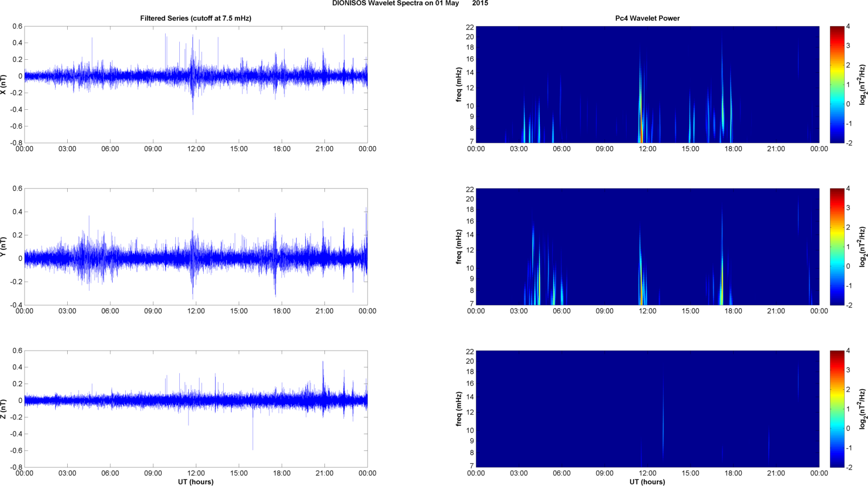The width and height of the screenshot is (868, 486).
Task: Click the colorbar beside the middle spectrogram
Action: pyautogui.click(x=837, y=246)
